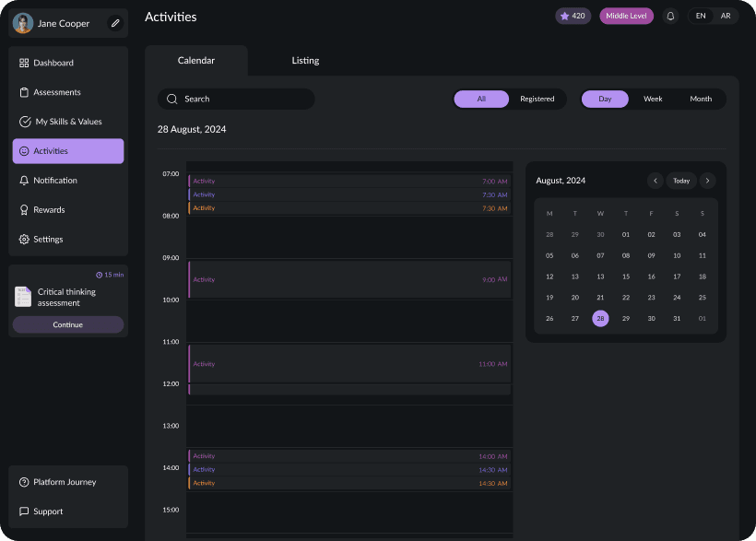Switch to the Listing tab

tap(305, 59)
